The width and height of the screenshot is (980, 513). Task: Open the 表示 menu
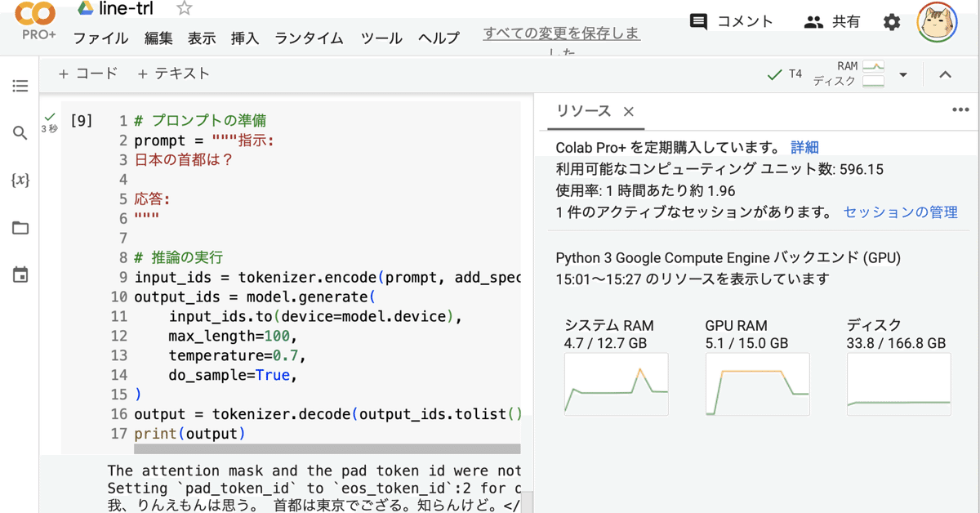coord(202,38)
